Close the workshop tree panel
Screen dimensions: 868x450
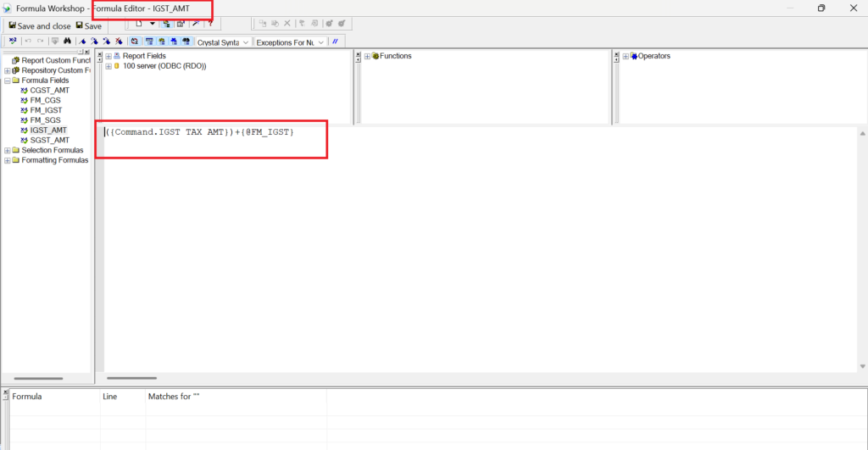click(87, 52)
